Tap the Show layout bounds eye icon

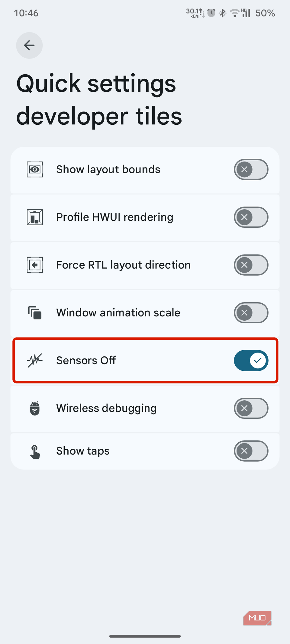[x=35, y=169]
